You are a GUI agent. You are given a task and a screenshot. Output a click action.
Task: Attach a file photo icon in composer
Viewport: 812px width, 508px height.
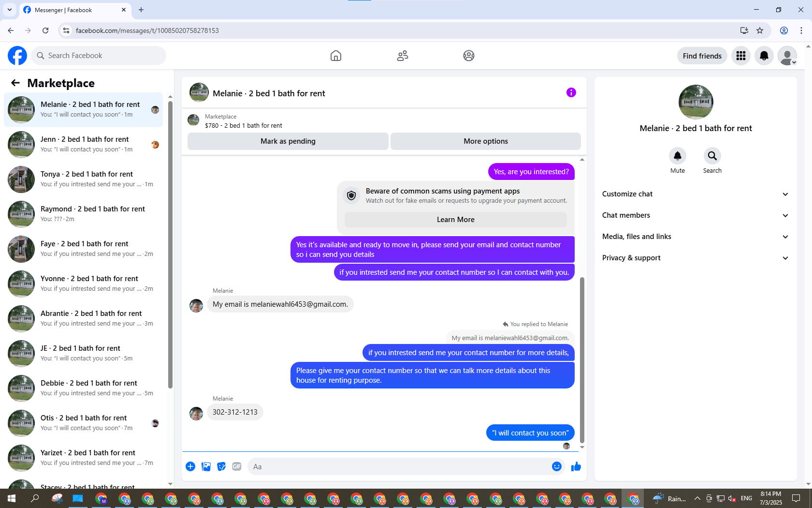(206, 466)
